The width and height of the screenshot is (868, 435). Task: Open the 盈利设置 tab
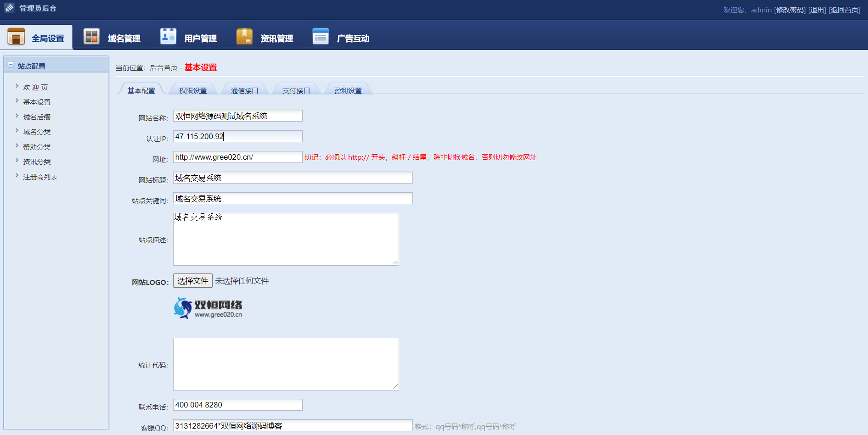(348, 90)
